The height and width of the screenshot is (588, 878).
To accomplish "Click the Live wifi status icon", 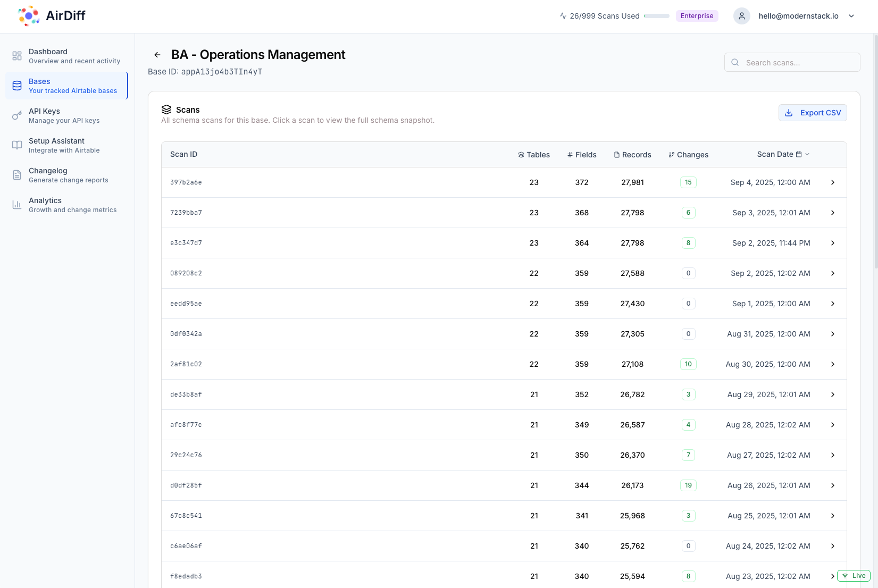I will tap(845, 576).
